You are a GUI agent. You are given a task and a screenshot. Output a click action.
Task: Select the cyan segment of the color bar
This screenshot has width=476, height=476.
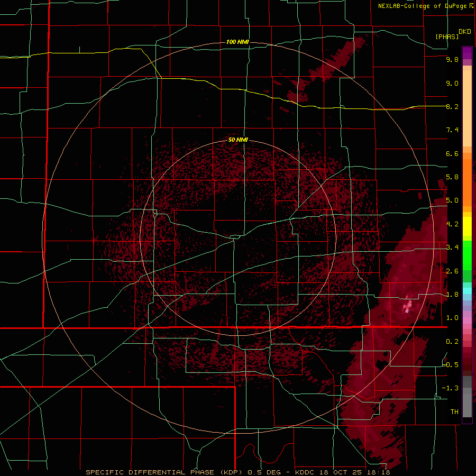[467, 291]
